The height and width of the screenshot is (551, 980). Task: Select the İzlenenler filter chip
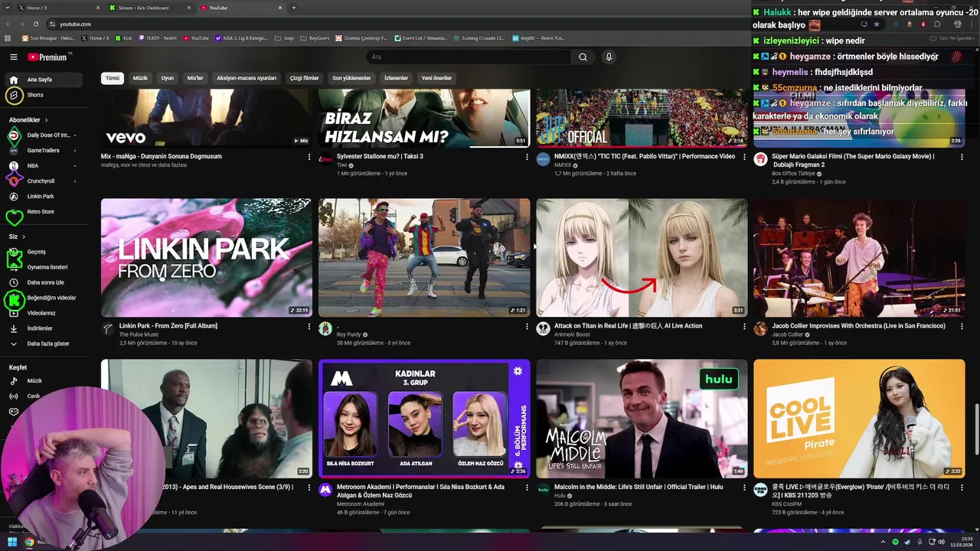coord(396,78)
